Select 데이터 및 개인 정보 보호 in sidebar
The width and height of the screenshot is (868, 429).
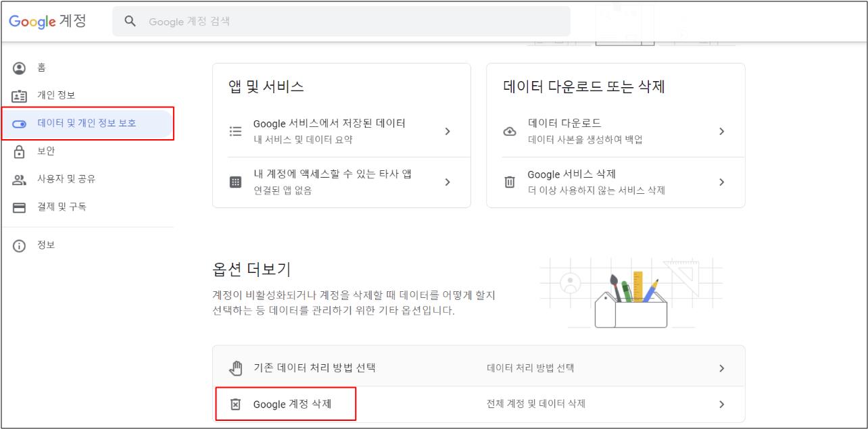[x=87, y=123]
